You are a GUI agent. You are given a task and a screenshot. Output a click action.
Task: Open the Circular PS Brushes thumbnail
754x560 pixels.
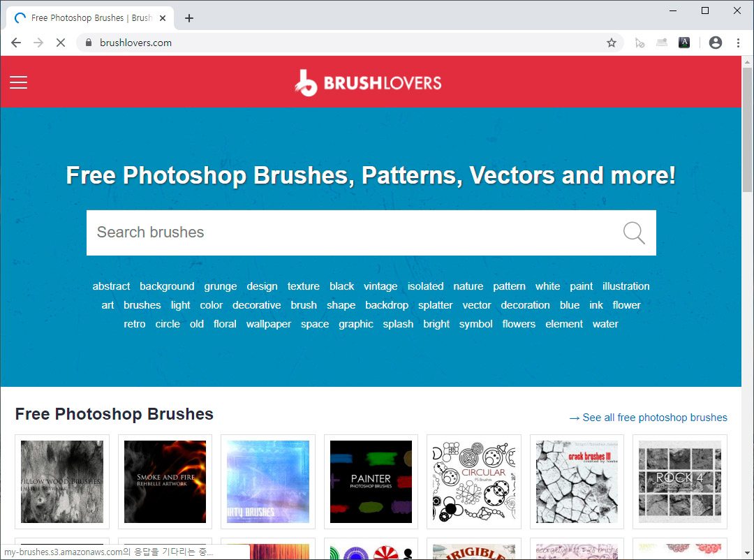pyautogui.click(x=473, y=482)
